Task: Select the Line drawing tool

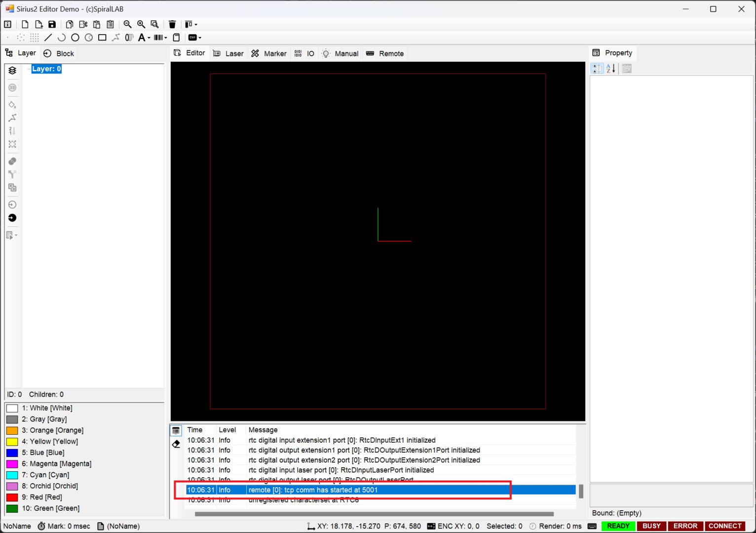Action: 48,38
